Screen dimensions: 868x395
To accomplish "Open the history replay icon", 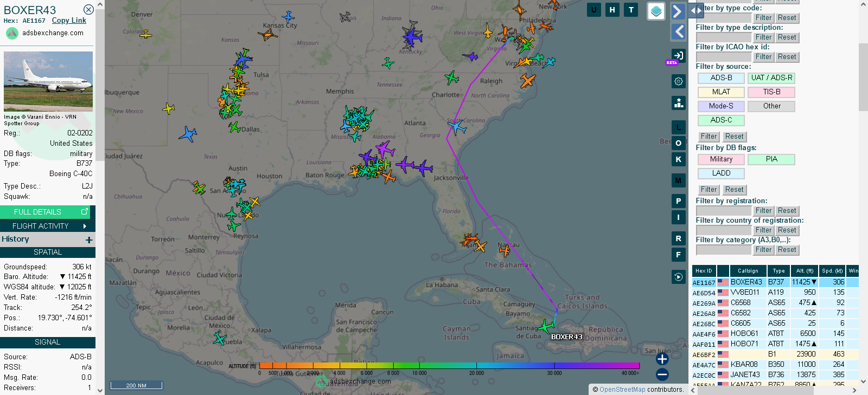I will point(678,277).
